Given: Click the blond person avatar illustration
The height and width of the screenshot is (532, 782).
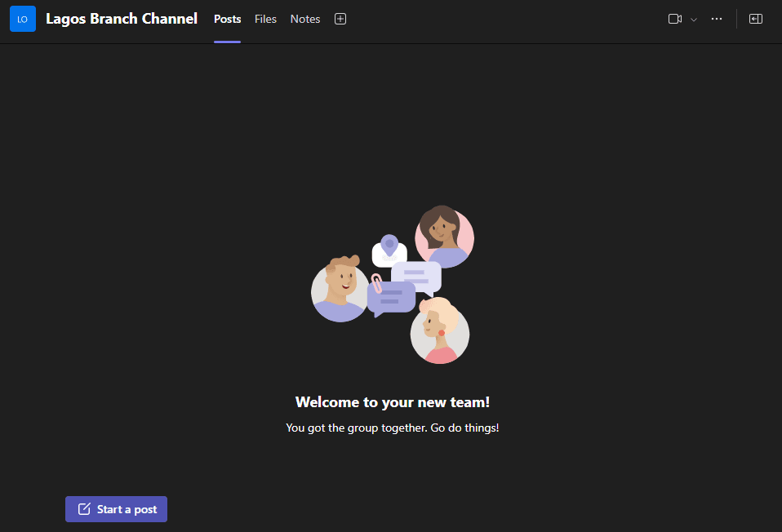Looking at the screenshot, I should (439, 332).
